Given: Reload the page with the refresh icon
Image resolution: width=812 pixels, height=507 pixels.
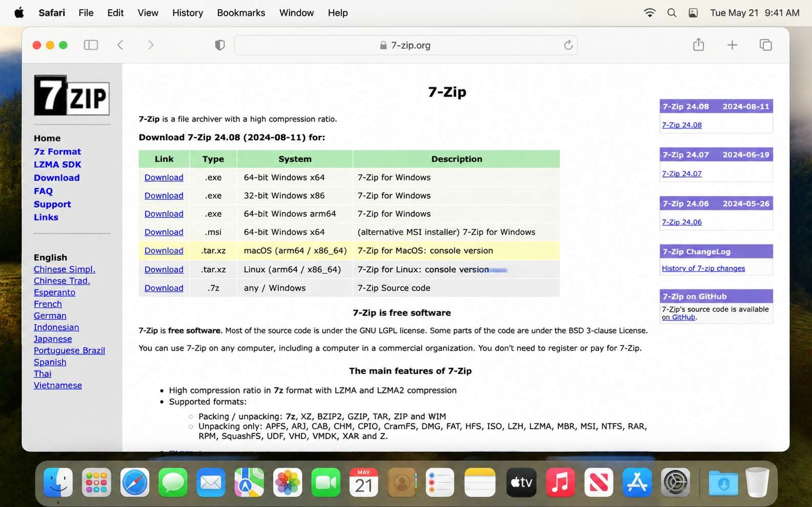Looking at the screenshot, I should pyautogui.click(x=568, y=45).
